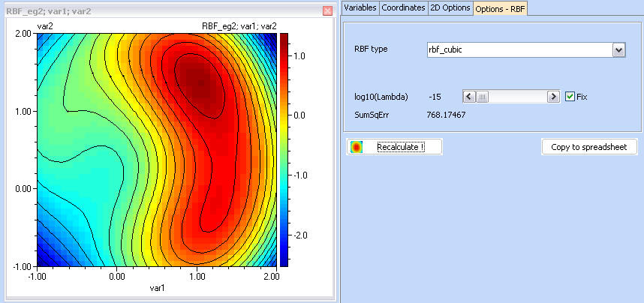Switch to the Variables tab
The height and width of the screenshot is (303, 644).
[360, 7]
